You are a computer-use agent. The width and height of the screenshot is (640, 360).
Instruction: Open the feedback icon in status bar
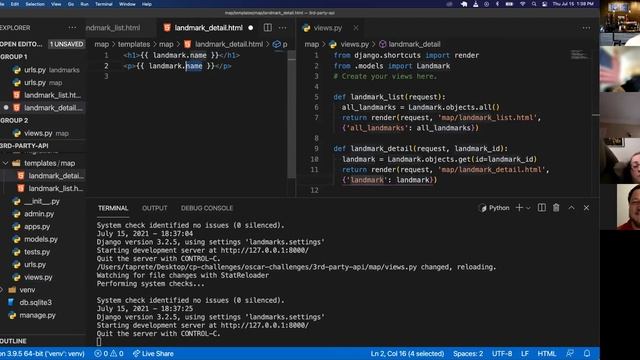570,353
